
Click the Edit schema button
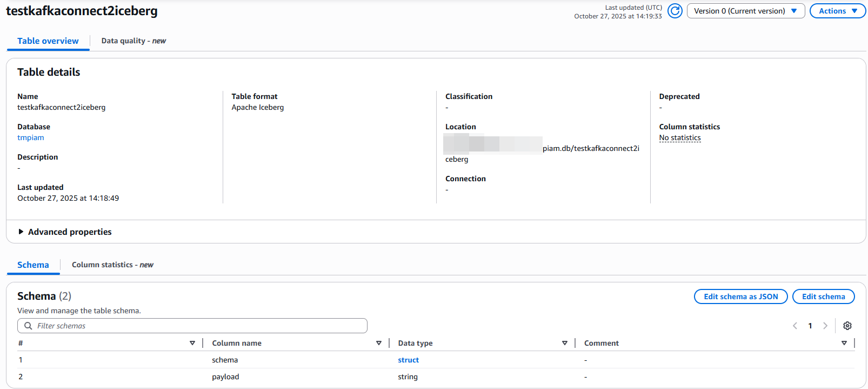[x=823, y=296]
